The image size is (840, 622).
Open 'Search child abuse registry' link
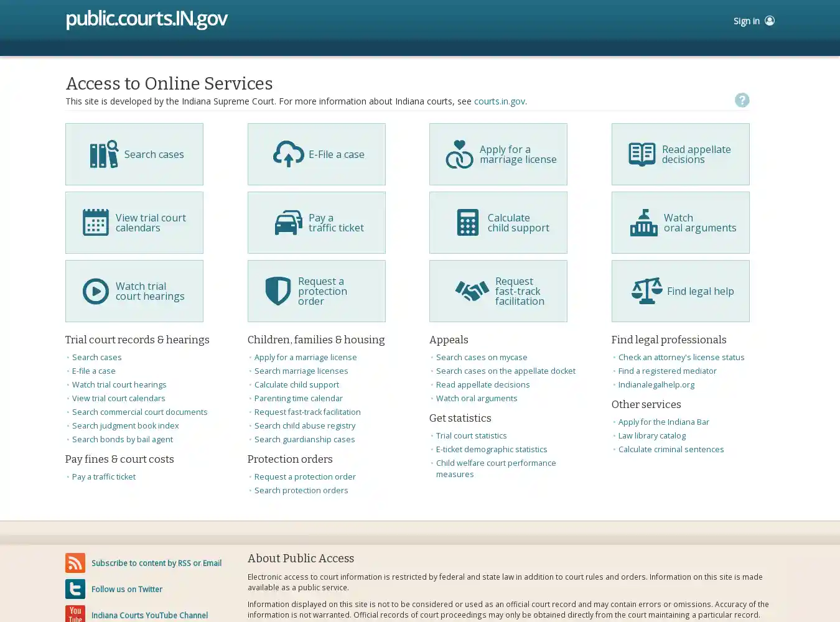click(305, 425)
